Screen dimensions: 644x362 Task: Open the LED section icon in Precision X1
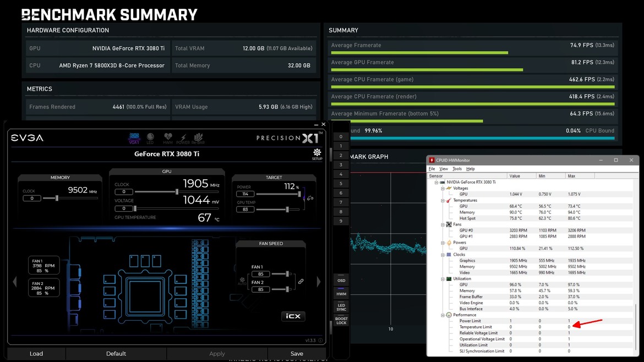click(150, 138)
